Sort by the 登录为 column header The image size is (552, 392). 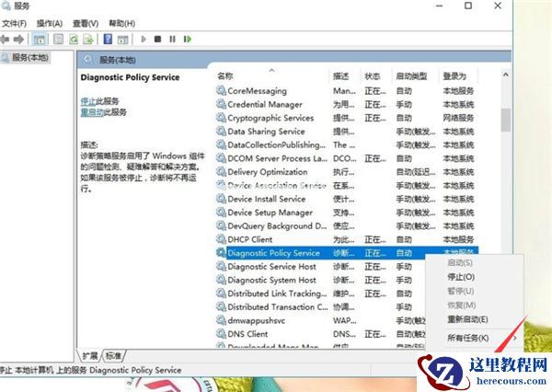(x=454, y=76)
